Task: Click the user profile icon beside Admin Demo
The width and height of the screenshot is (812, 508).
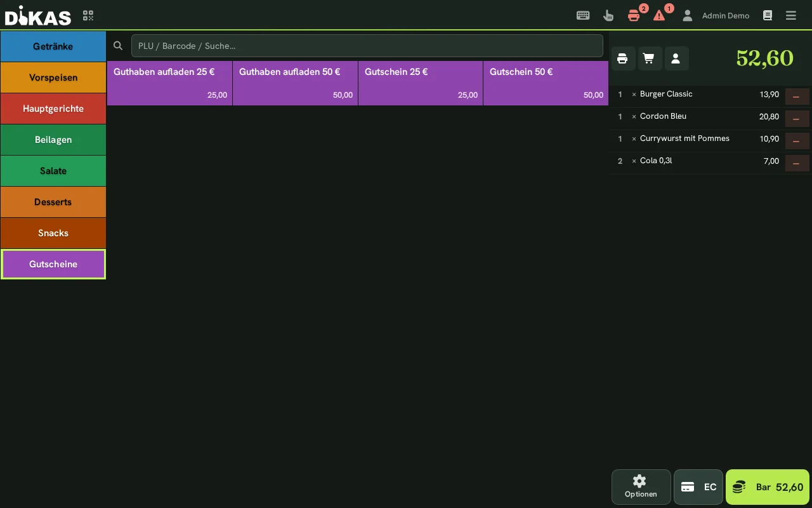Action: (687, 15)
